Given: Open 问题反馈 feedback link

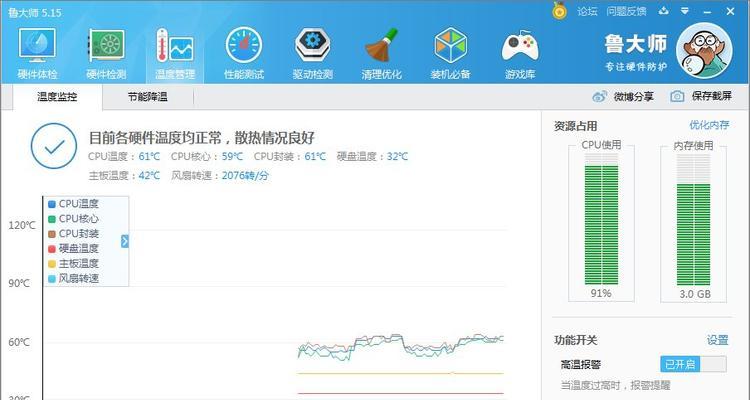Looking at the screenshot, I should 626,11.
